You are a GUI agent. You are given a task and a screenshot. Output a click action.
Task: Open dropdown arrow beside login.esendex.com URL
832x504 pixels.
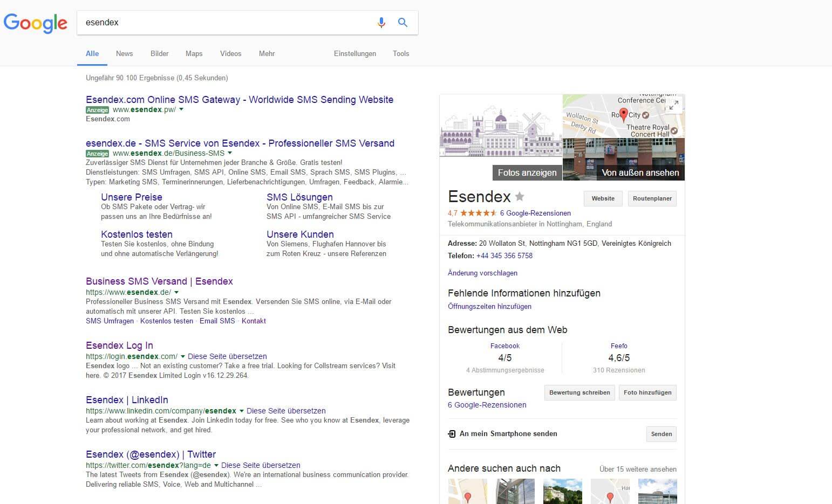(x=183, y=356)
